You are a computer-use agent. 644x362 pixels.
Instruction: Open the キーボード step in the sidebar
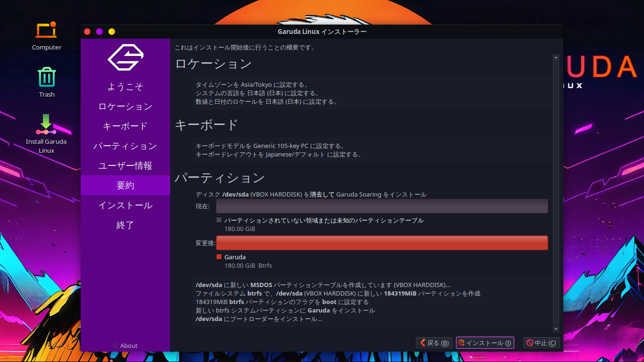(125, 126)
